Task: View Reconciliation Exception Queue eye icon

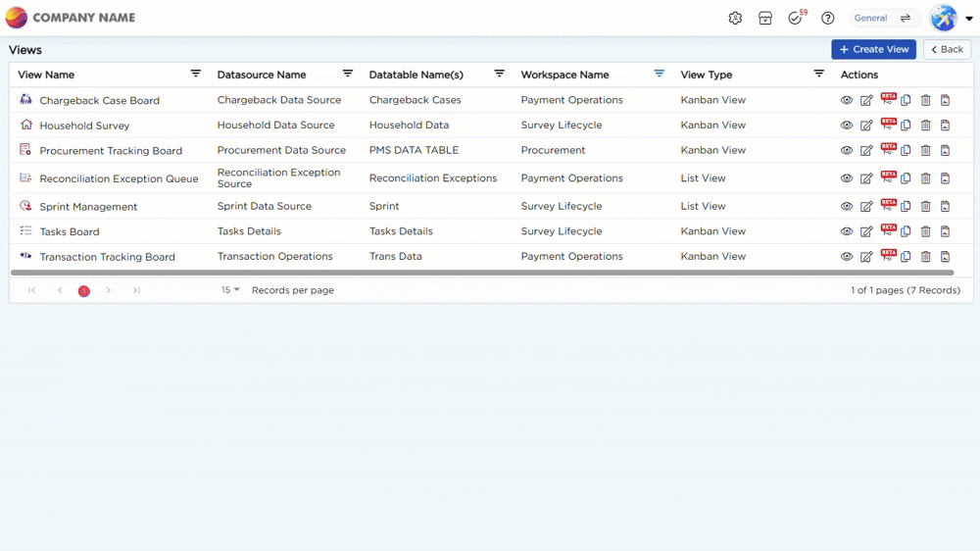Action: pyautogui.click(x=847, y=178)
